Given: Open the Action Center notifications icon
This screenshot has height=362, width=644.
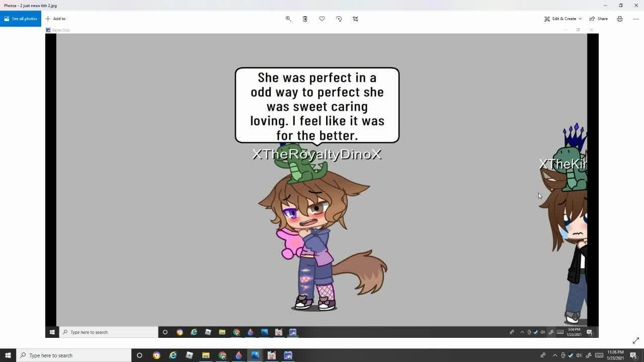Looking at the screenshot, I should coord(633,355).
